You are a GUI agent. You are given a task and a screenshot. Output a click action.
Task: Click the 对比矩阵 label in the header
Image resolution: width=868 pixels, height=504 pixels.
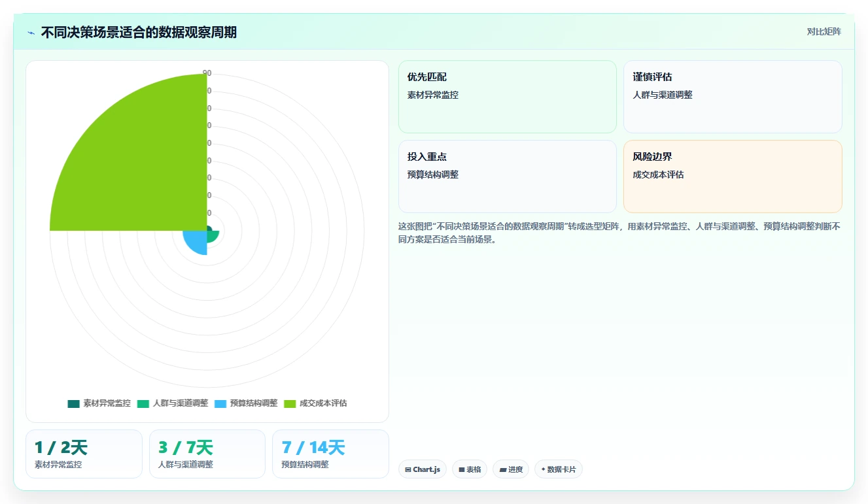(x=824, y=31)
